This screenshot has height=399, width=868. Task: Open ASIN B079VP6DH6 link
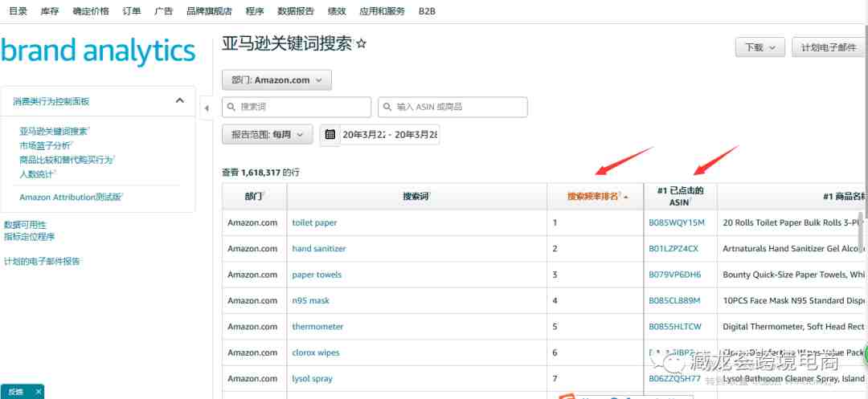tap(675, 275)
